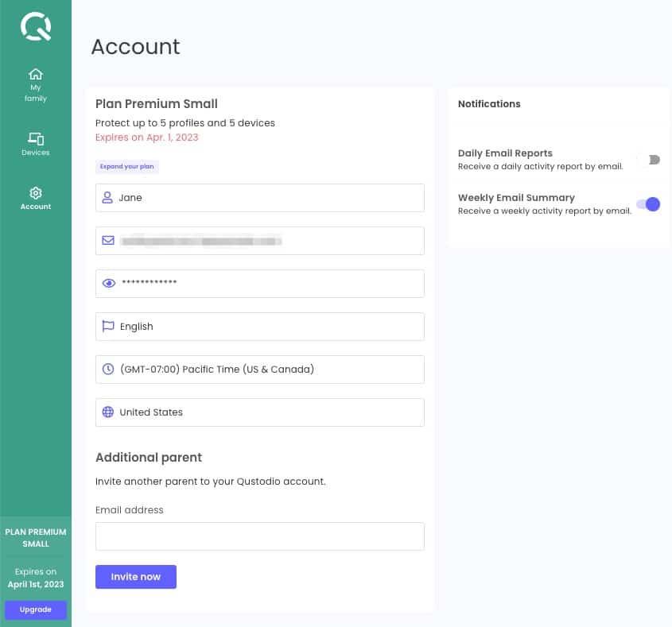The image size is (672, 627).
Task: Select Account in the sidebar
Action: point(36,199)
